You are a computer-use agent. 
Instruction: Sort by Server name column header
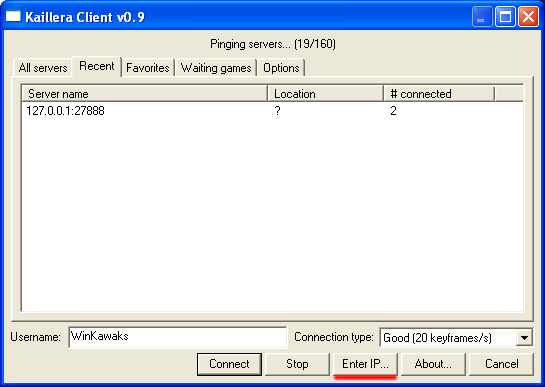[144, 94]
